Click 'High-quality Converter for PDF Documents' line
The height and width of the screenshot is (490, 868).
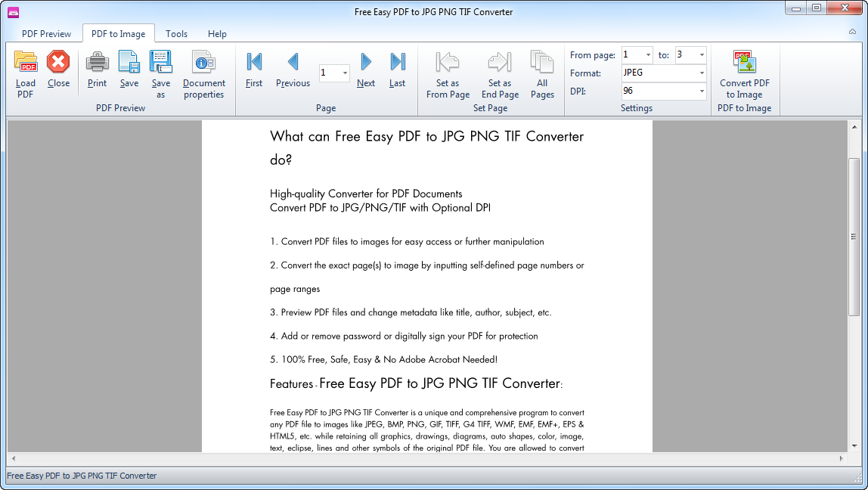(366, 194)
